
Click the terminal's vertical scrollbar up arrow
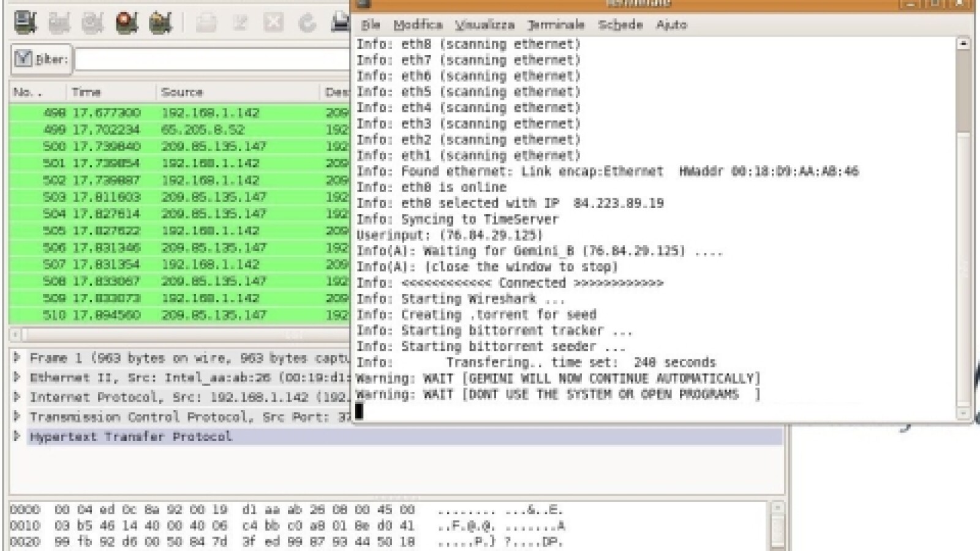click(963, 43)
